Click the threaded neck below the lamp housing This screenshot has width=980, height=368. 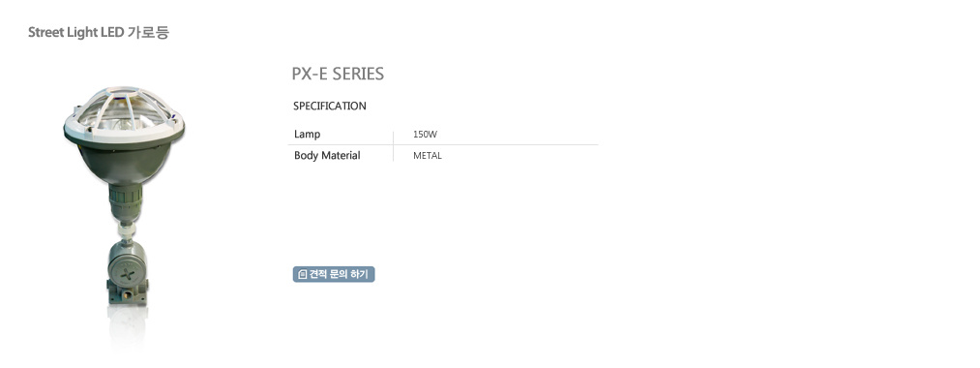click(126, 200)
